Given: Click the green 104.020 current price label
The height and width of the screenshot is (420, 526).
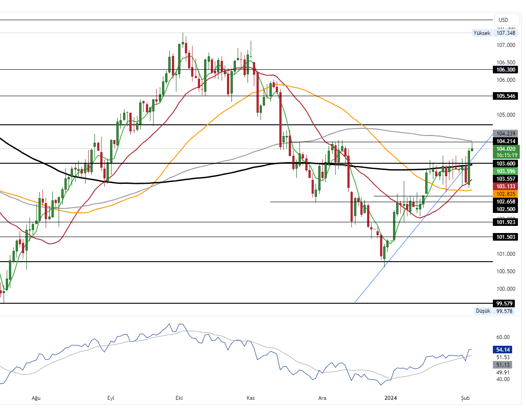Looking at the screenshot, I should 505,149.
